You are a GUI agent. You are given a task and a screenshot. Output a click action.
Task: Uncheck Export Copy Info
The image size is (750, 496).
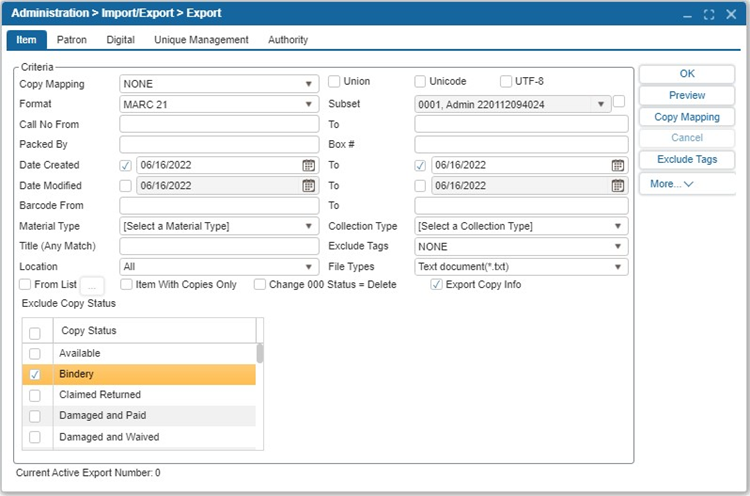coord(436,285)
